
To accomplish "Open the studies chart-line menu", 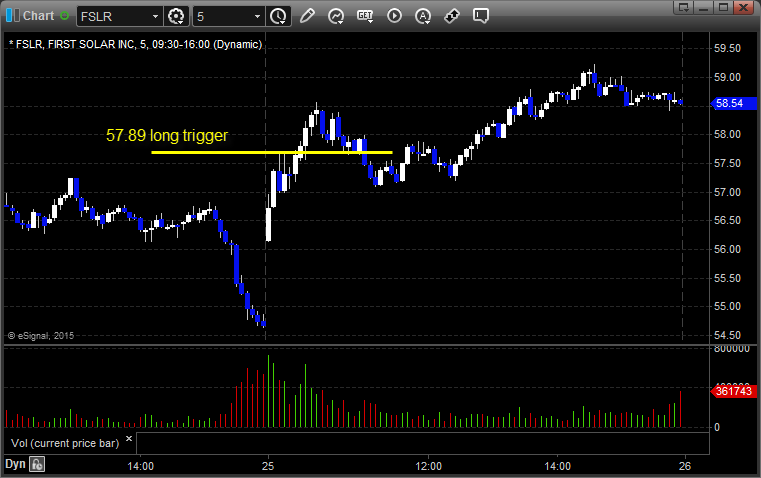I will click(335, 16).
